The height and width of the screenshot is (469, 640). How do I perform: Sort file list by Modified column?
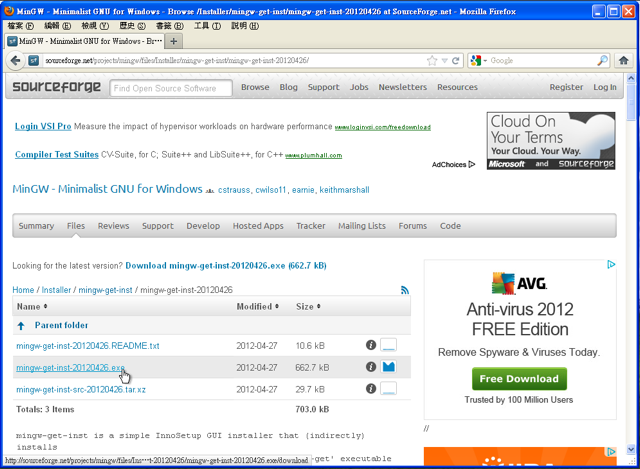click(x=258, y=307)
